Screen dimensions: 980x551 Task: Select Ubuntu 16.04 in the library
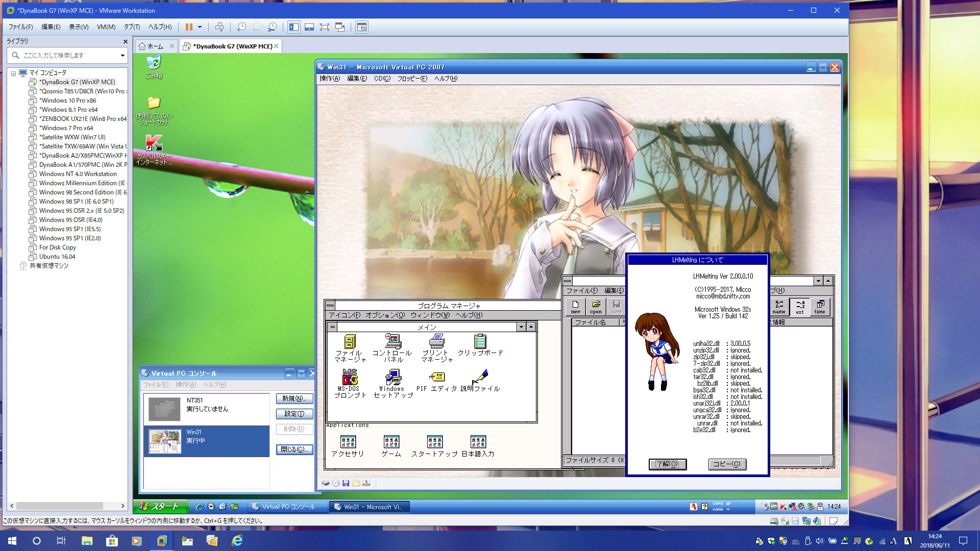pos(57,257)
